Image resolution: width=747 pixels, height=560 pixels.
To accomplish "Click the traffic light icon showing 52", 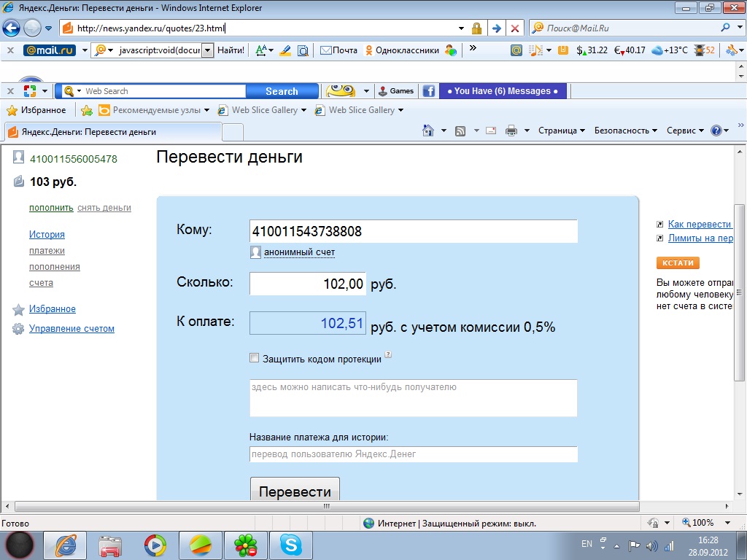I will [x=705, y=50].
